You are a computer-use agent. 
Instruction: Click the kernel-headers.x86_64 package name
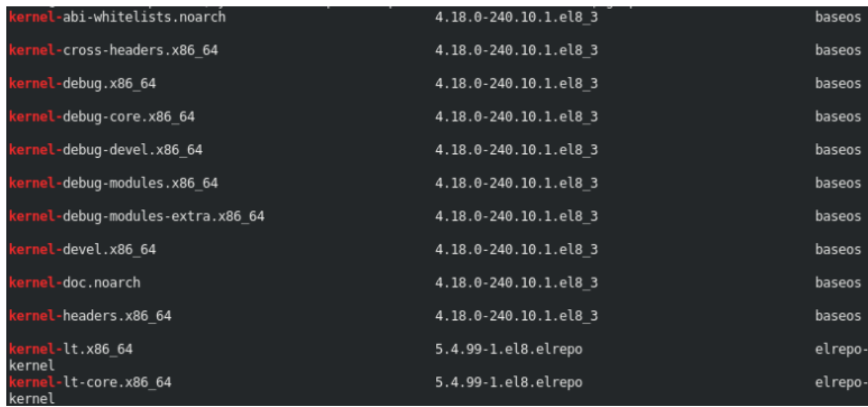(90, 316)
